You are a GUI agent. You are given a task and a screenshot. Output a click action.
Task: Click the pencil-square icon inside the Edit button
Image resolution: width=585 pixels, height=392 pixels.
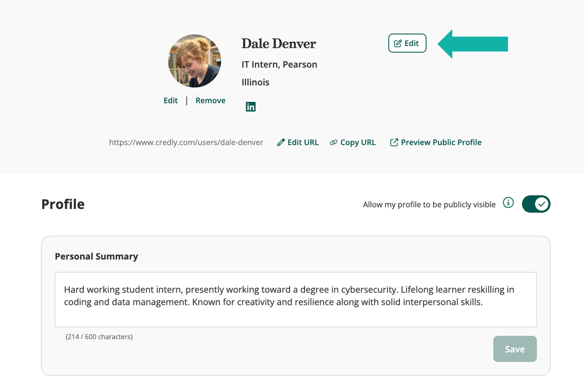(x=398, y=44)
